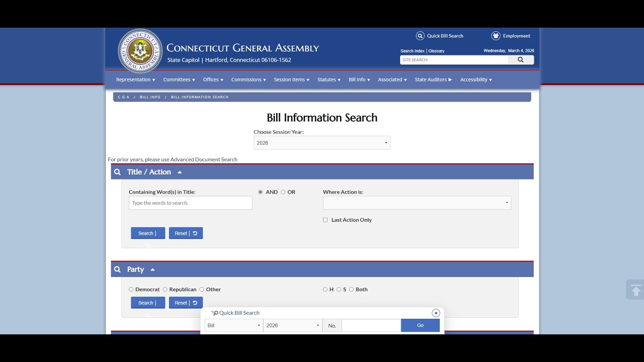
Task: Open the Associated menu
Action: click(392, 79)
